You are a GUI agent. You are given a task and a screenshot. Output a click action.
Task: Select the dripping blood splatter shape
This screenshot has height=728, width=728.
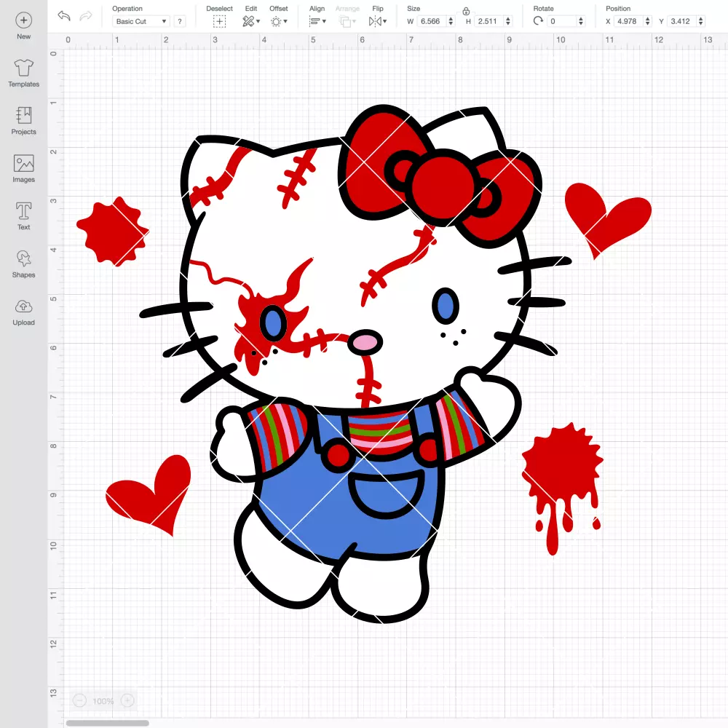562,488
